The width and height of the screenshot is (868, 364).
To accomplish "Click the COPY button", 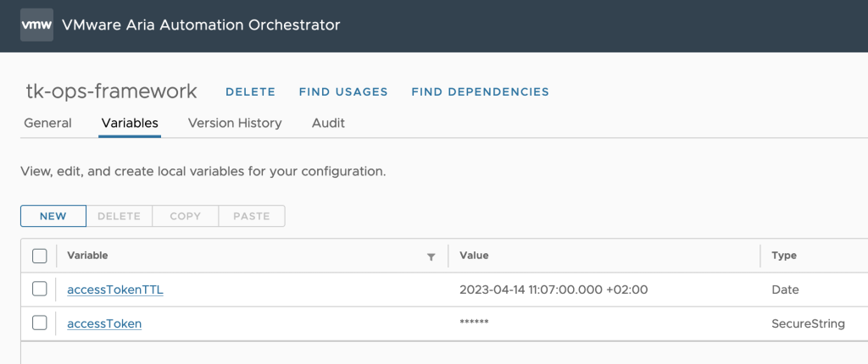I will pos(186,217).
